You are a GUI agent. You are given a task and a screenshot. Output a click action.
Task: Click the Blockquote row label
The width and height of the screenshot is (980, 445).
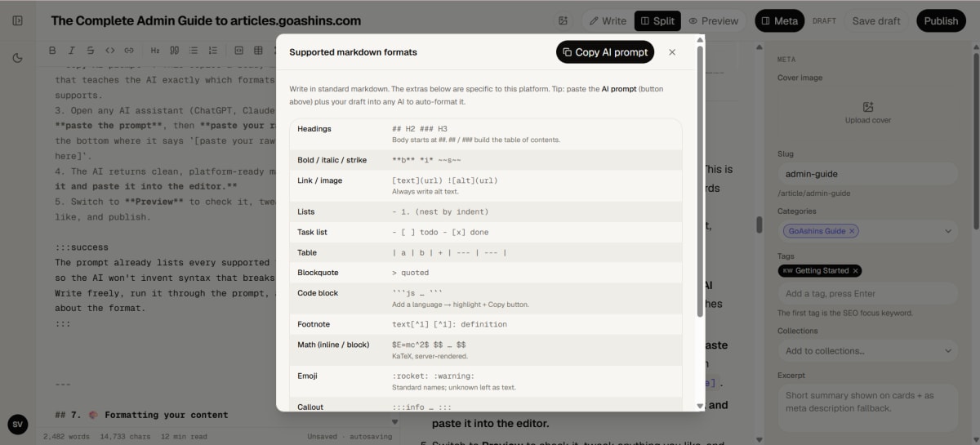[x=318, y=273]
